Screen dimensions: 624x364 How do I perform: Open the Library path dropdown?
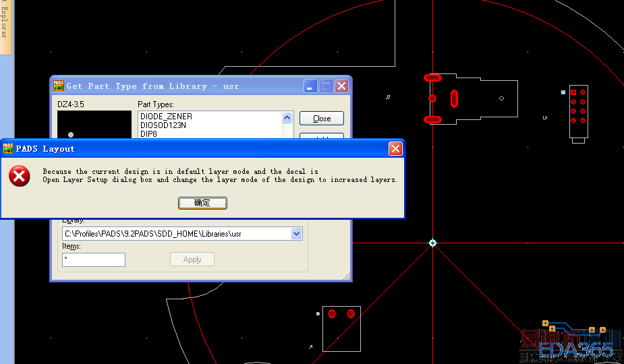coord(296,234)
